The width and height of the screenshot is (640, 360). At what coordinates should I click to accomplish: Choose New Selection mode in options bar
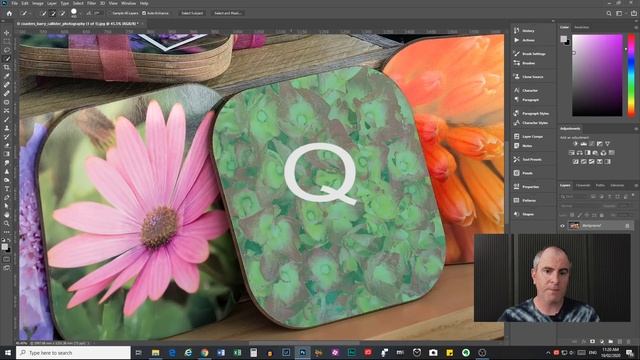tap(44, 13)
